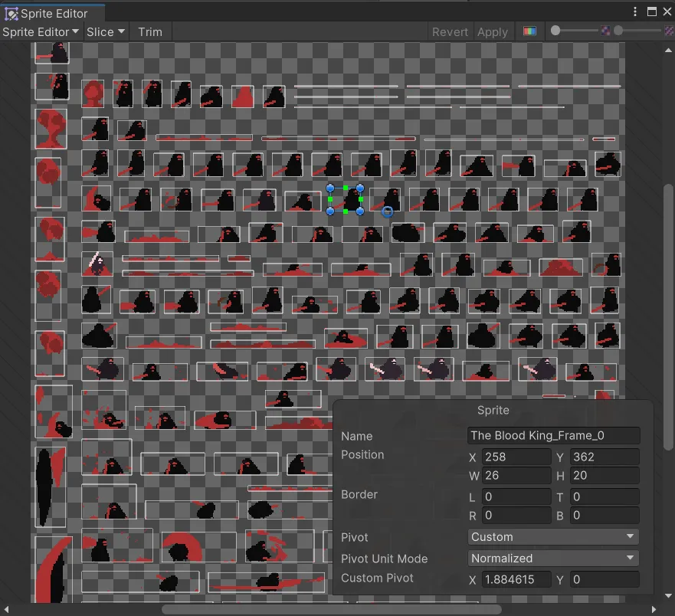675x616 pixels.
Task: Close the Sprite Editor window
Action: coord(667,11)
